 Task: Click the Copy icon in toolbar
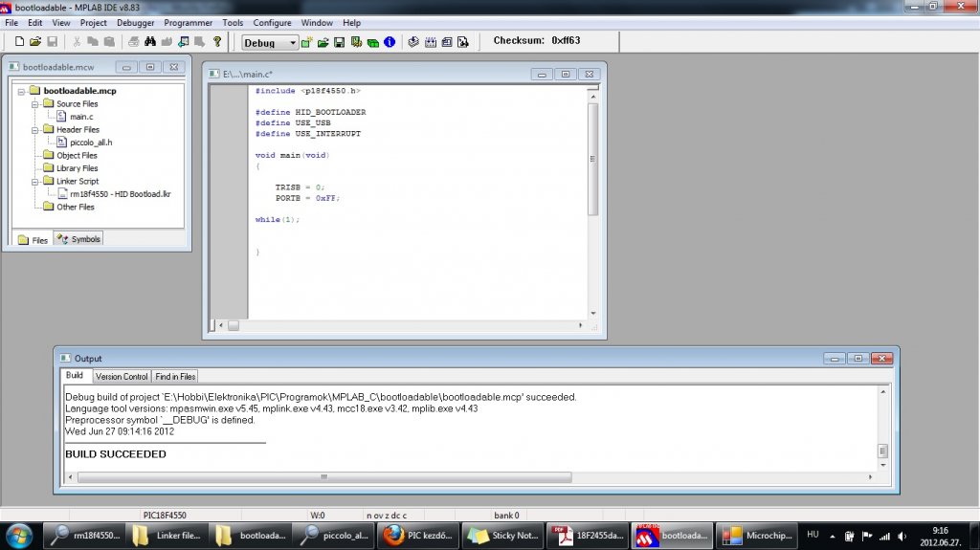tap(93, 42)
